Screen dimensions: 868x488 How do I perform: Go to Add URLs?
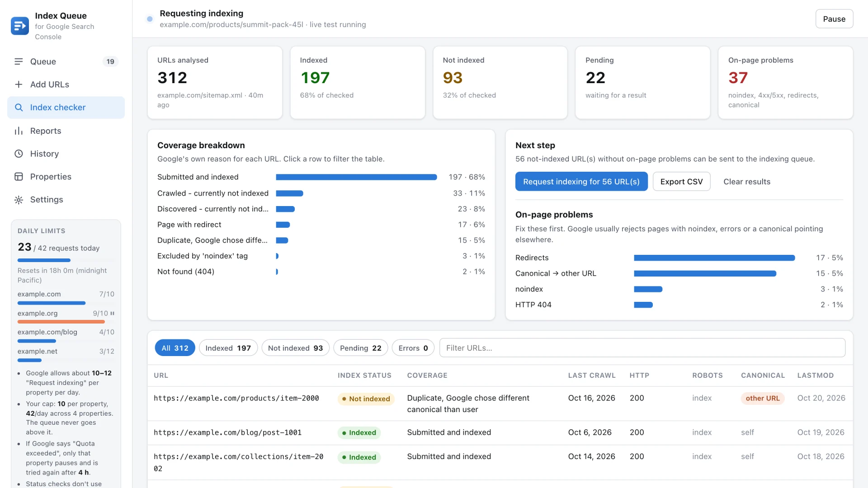66,84
